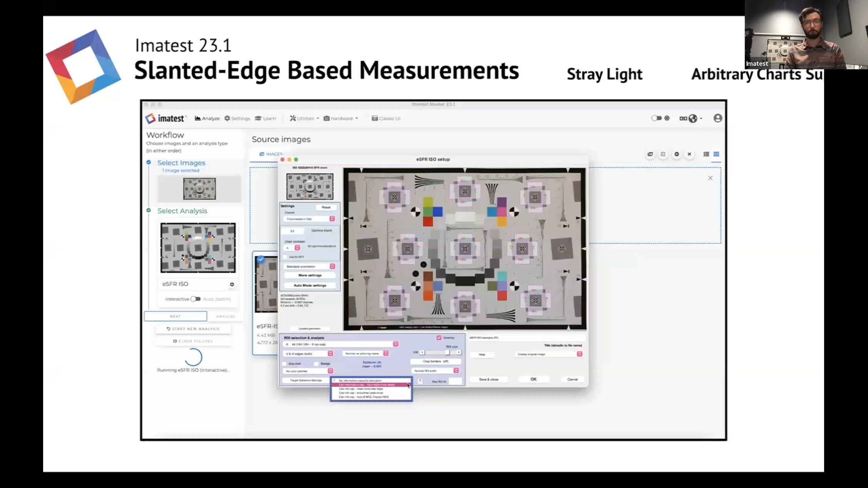Click Reset in the Settings panel
Viewport: 868px width, 488px height.
[326, 207]
